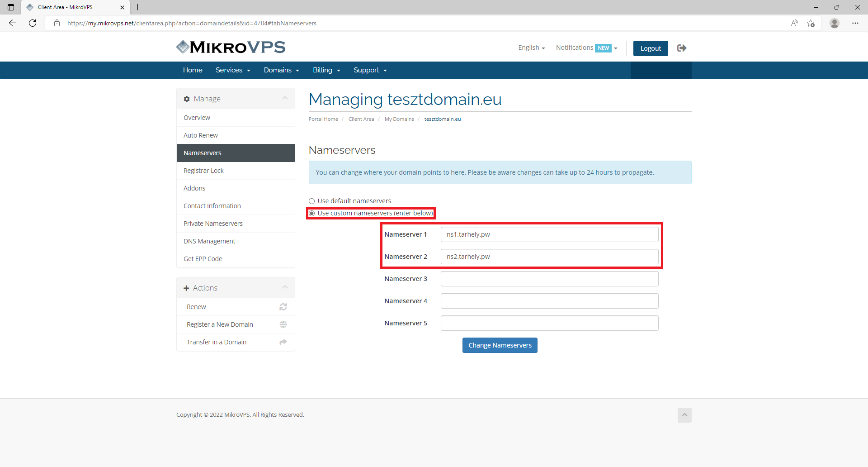This screenshot has height=467, width=868.
Task: Open Private Nameservers in sidebar
Action: [236, 224]
